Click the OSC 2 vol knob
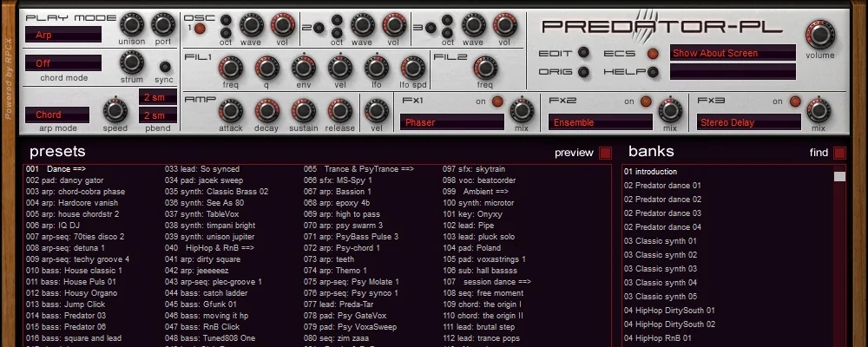This screenshot has width=868, height=347. coord(393,25)
